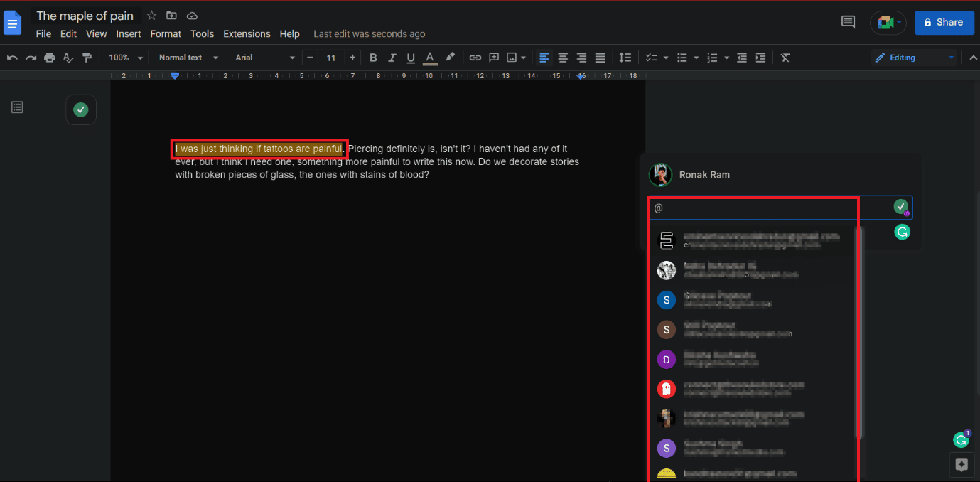This screenshot has width=980, height=482.
Task: Open the File menu
Action: (x=43, y=34)
